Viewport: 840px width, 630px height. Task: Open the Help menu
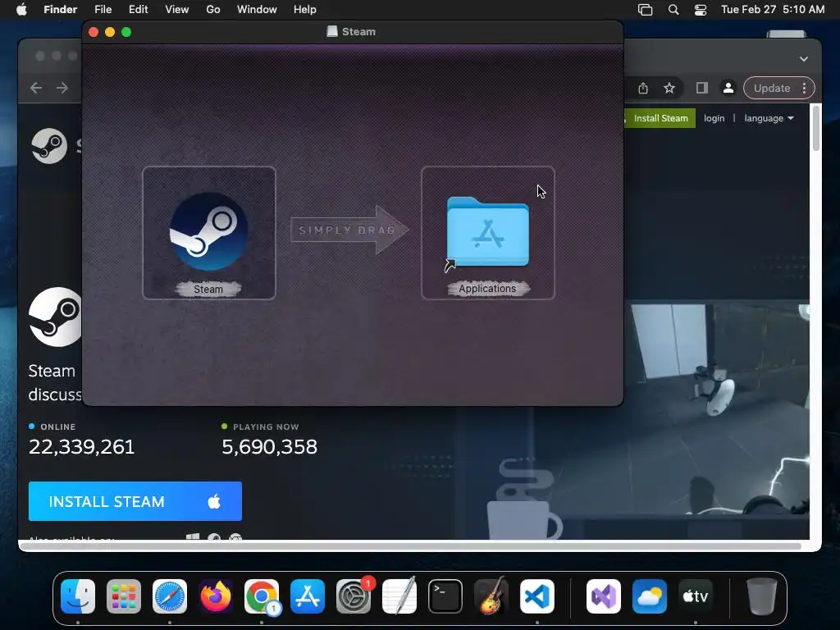(x=305, y=10)
